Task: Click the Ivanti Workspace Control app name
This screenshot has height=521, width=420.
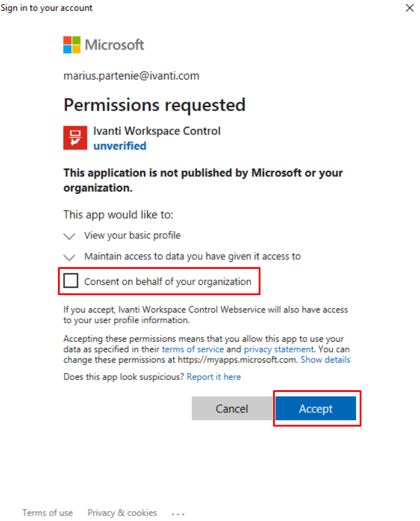Action: click(157, 131)
